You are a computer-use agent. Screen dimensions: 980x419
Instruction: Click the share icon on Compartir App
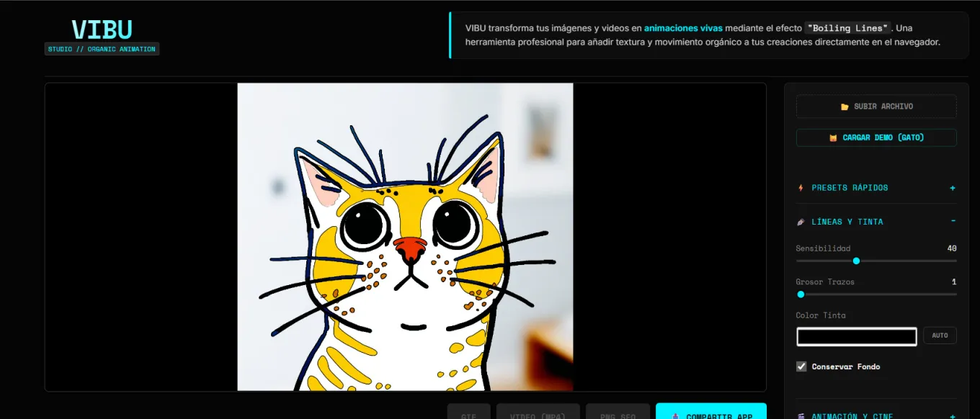[676, 415]
